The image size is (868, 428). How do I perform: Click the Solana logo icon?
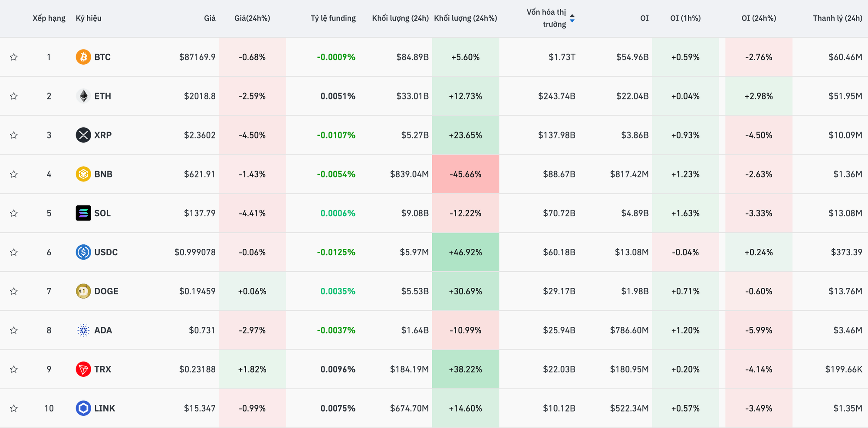click(x=83, y=213)
